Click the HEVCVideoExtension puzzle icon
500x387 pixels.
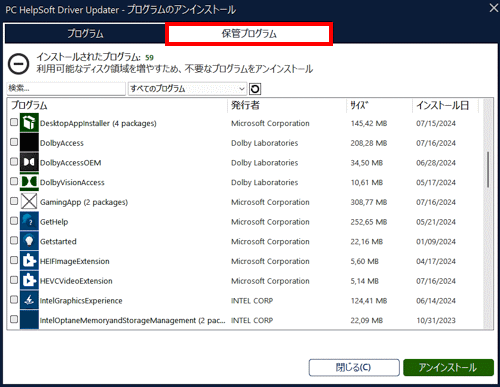29,280
